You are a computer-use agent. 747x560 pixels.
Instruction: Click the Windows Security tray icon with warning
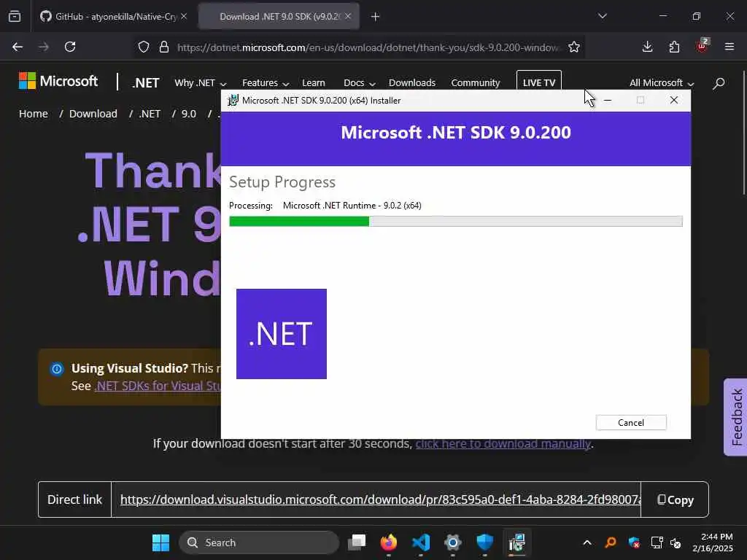tap(634, 542)
